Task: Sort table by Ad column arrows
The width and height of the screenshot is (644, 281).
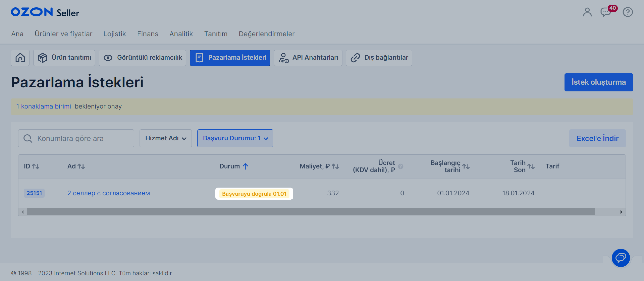Action: [x=81, y=166]
